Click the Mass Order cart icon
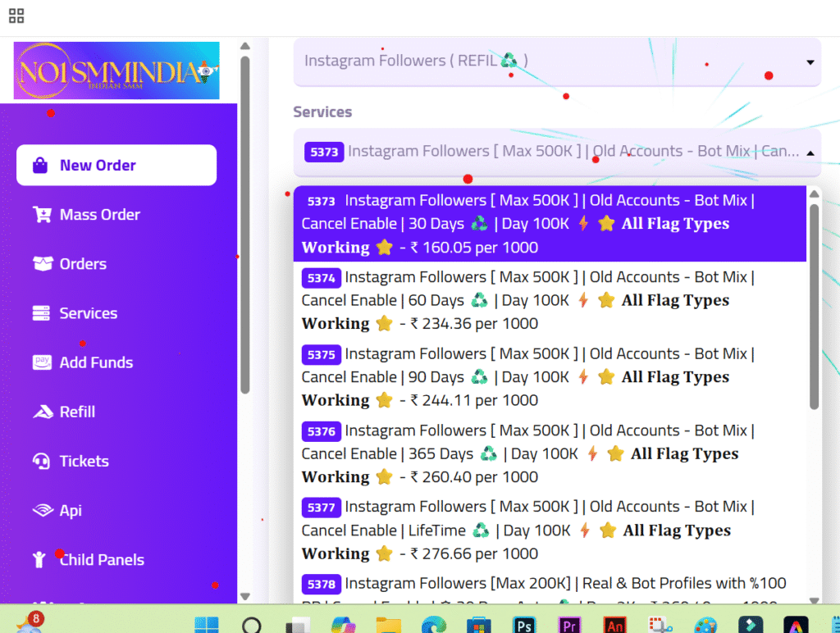 pos(41,215)
